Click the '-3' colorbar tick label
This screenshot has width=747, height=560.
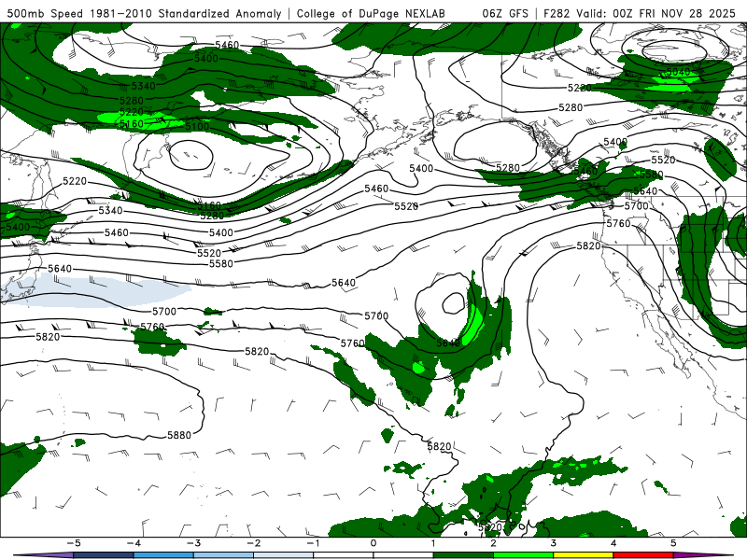tap(193, 543)
